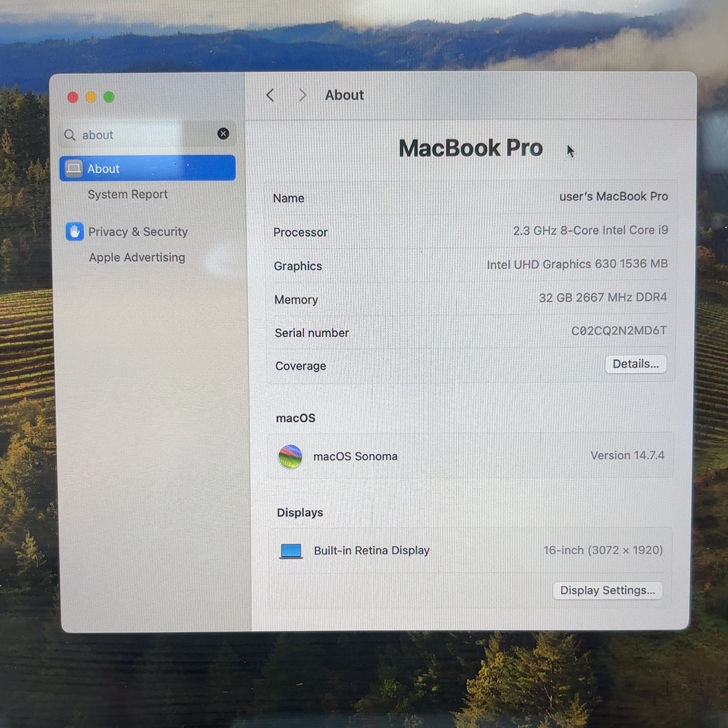The height and width of the screenshot is (728, 728).
Task: Click the Version 14.7.4 text
Action: (x=627, y=455)
